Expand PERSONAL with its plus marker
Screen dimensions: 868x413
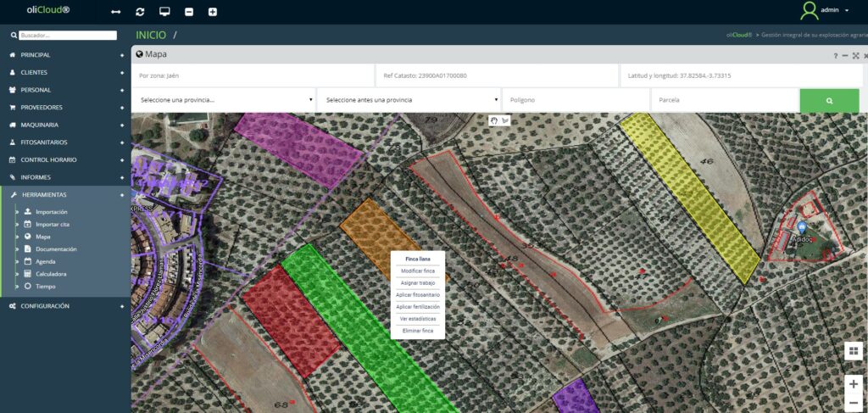[x=122, y=90]
